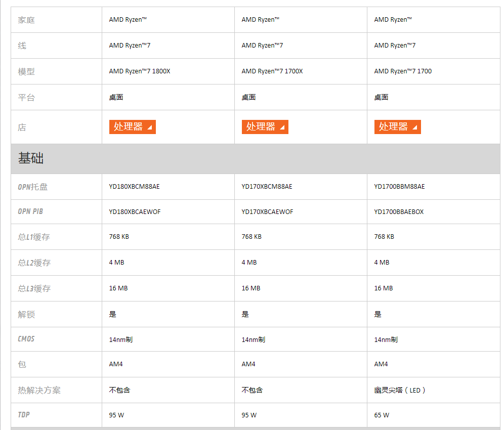Click 16 MB in the 1700X column
Viewport: 504px width, 430px height.
[x=251, y=288]
